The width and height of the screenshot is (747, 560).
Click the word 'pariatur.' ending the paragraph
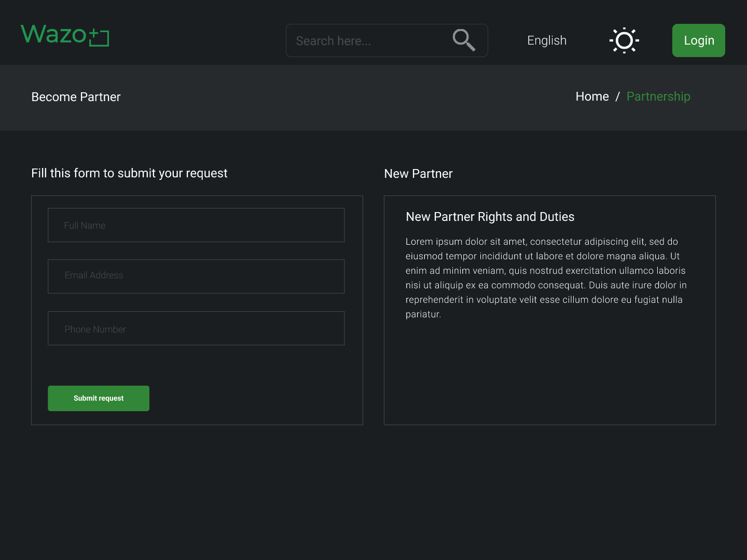click(423, 314)
